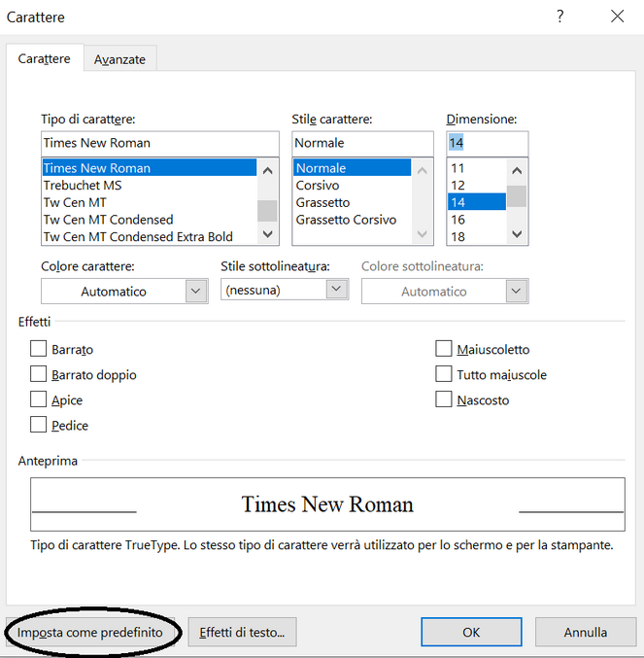The width and height of the screenshot is (644, 658).
Task: Click font list scroll down arrow
Action: coord(267,233)
